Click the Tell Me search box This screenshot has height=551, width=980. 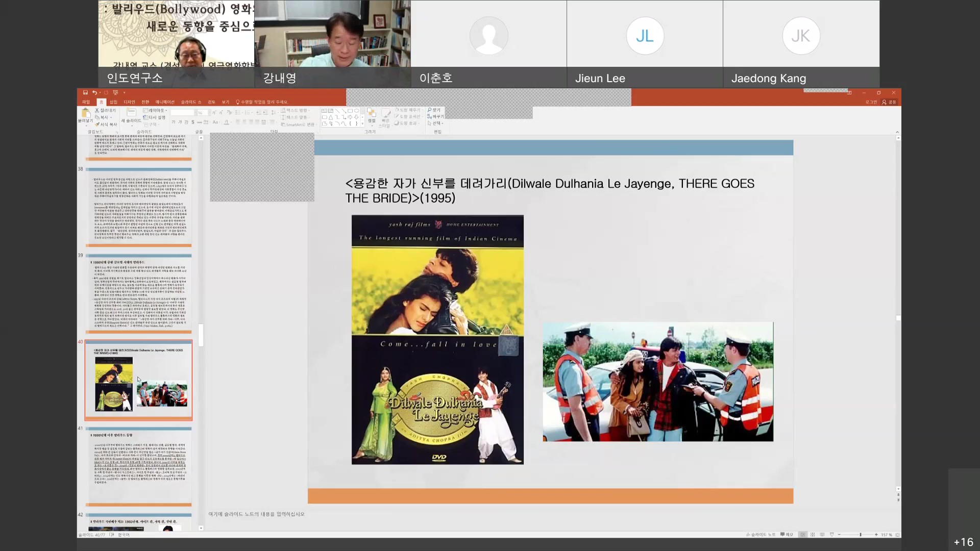pyautogui.click(x=262, y=102)
